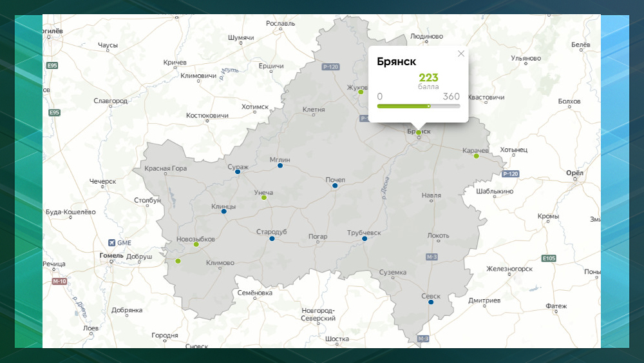Select the green Брянск map marker
This screenshot has width=644, height=363.
point(418,133)
